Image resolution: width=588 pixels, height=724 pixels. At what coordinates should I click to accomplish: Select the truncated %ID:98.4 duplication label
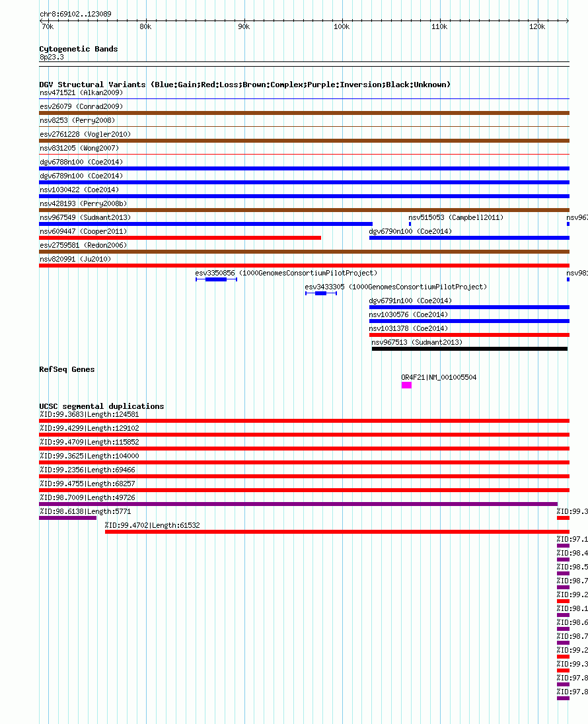tap(572, 553)
